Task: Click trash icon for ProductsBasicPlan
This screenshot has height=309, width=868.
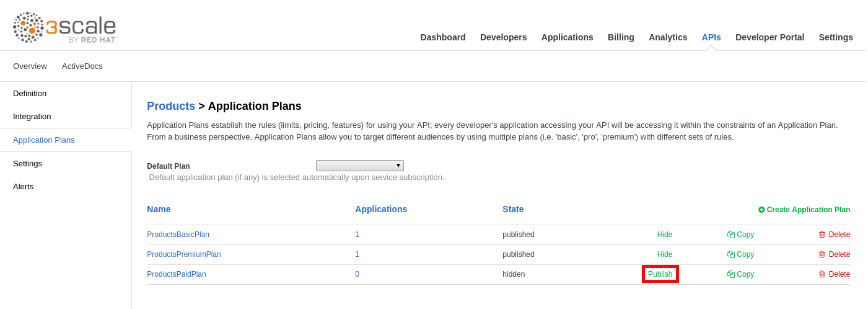Action: pos(822,235)
